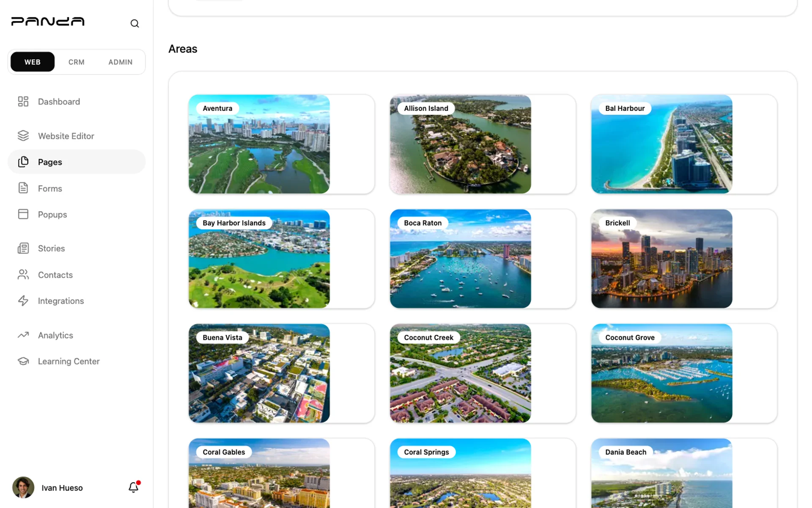Viewport: 812px width, 508px height.
Task: Open the Coconut Grove area thumbnail
Action: pyautogui.click(x=662, y=373)
